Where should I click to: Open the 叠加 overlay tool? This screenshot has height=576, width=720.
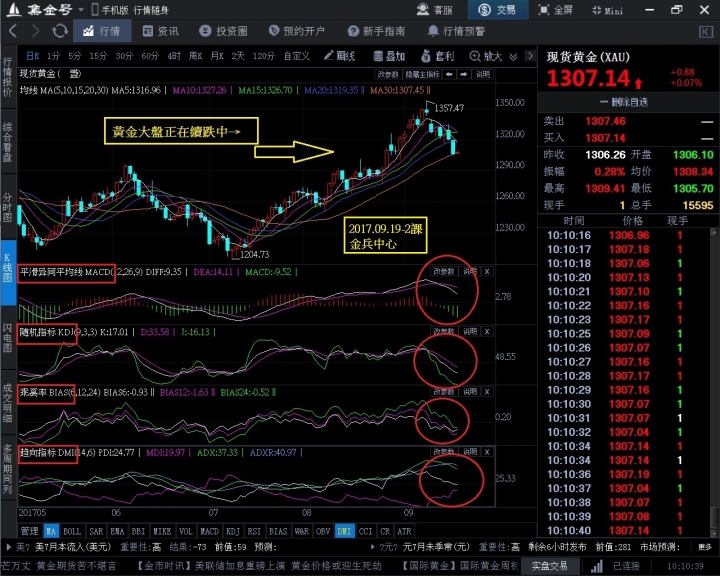(x=389, y=56)
